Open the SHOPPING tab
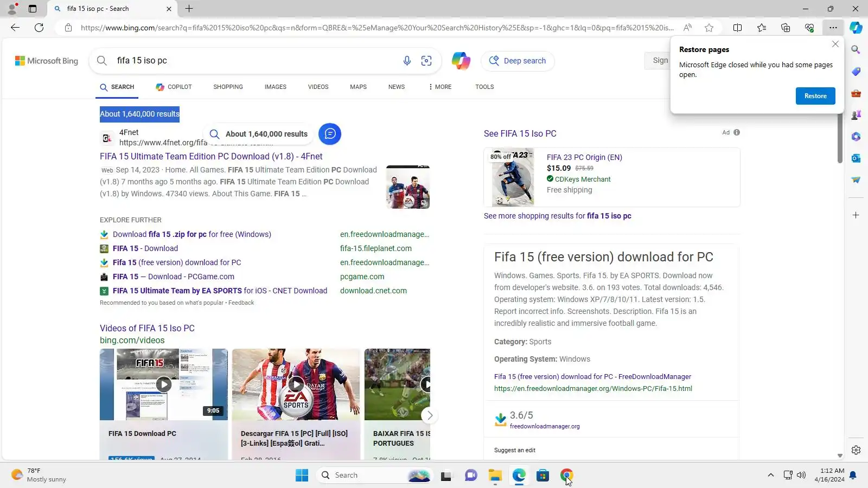Viewport: 868px width, 488px height. point(228,87)
